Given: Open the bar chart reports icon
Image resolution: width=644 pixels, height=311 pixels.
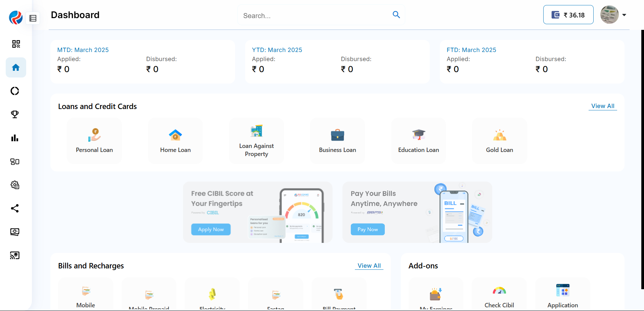Looking at the screenshot, I should (x=15, y=138).
